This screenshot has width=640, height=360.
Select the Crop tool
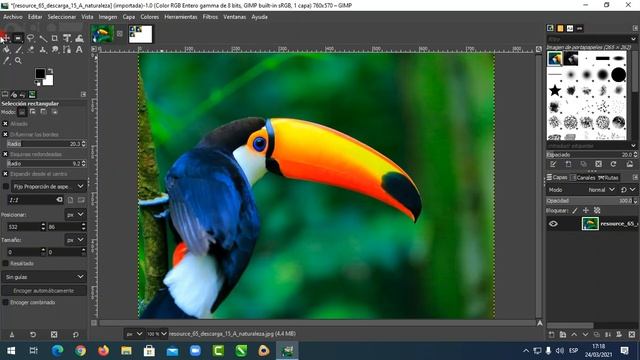click(x=54, y=38)
